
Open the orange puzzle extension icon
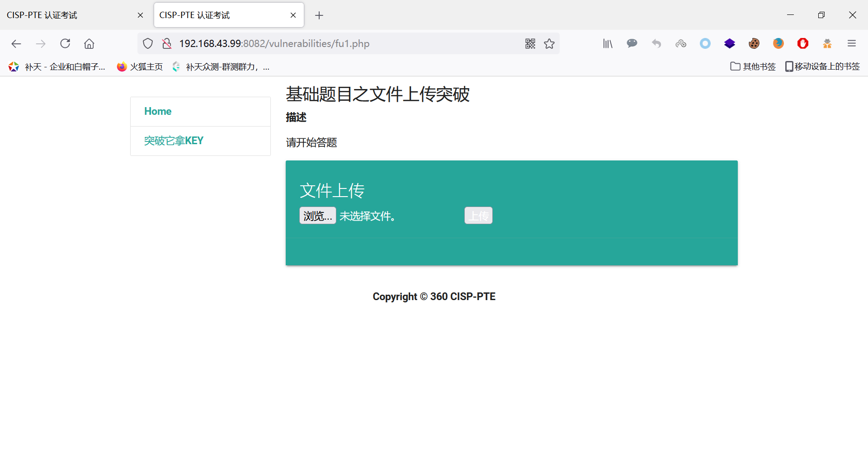pyautogui.click(x=827, y=43)
